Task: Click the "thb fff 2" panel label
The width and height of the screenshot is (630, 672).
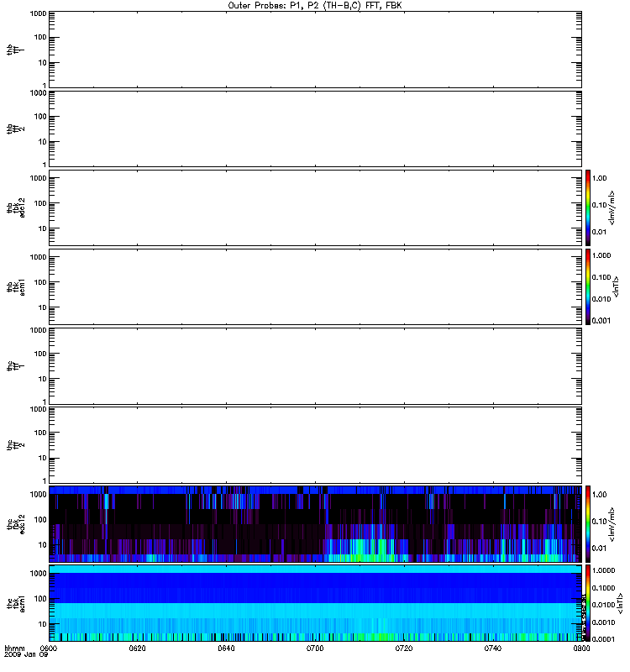Action: [x=15, y=129]
